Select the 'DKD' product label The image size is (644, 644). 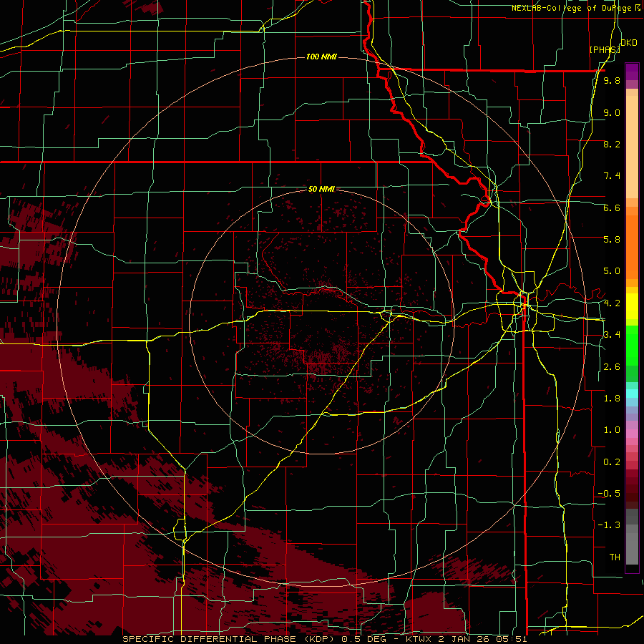pyautogui.click(x=628, y=43)
